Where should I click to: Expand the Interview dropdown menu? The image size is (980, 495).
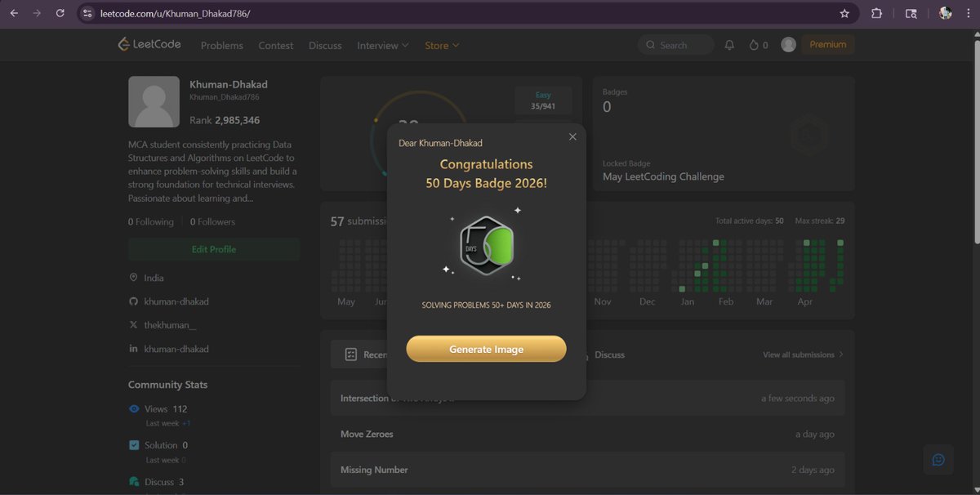click(383, 45)
